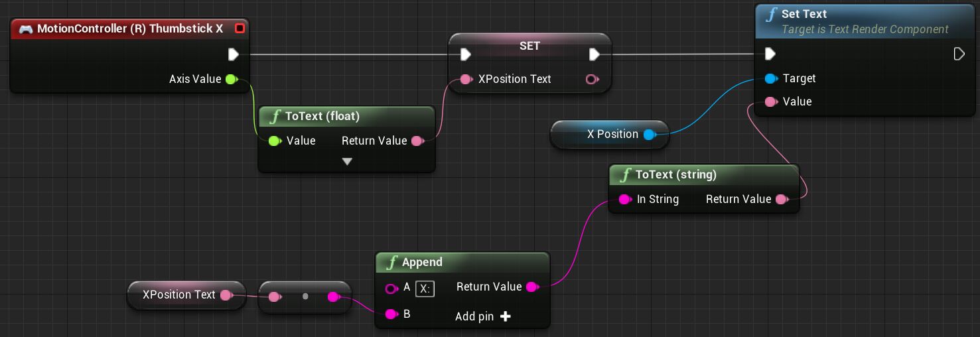Click the Set Text execution output pin
980x337 pixels.
click(x=959, y=54)
